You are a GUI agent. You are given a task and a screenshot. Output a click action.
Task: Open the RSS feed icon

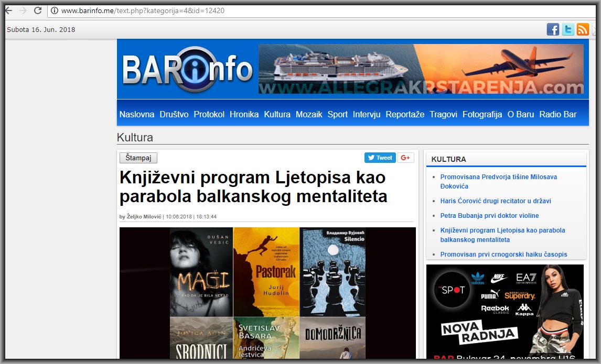(583, 29)
